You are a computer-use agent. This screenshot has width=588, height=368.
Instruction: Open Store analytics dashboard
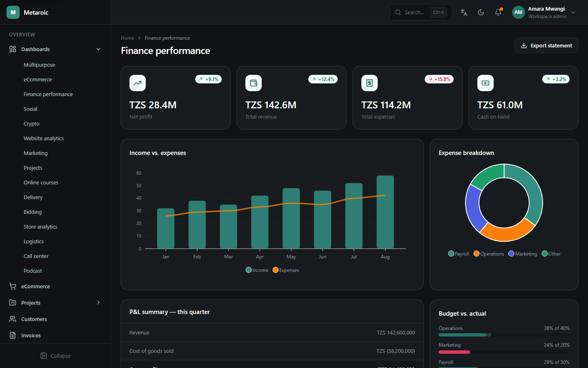(x=40, y=227)
